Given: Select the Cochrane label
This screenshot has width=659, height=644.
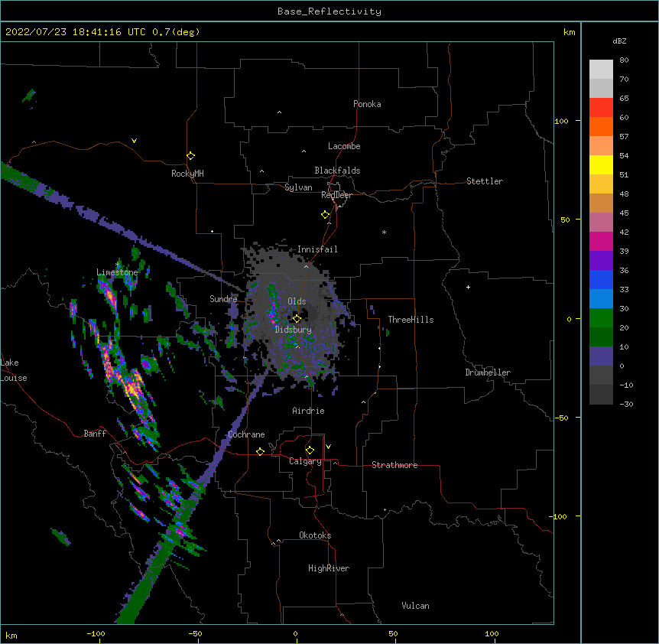Looking at the screenshot, I should [x=246, y=434].
